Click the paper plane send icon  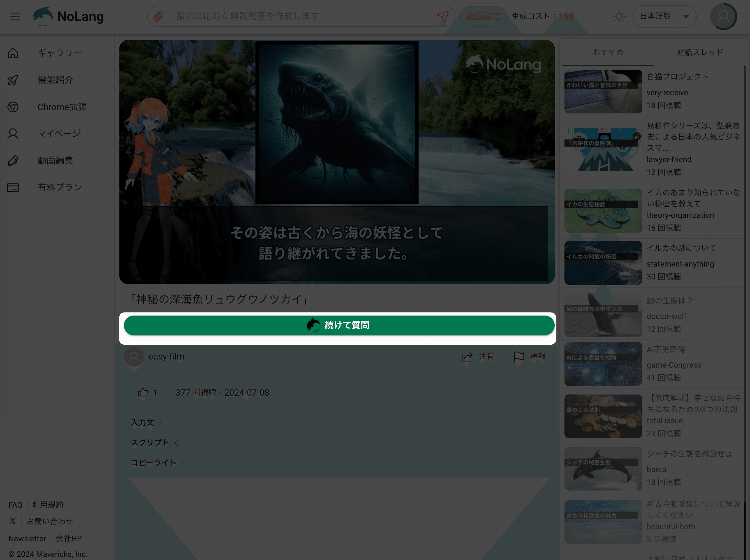pyautogui.click(x=443, y=16)
